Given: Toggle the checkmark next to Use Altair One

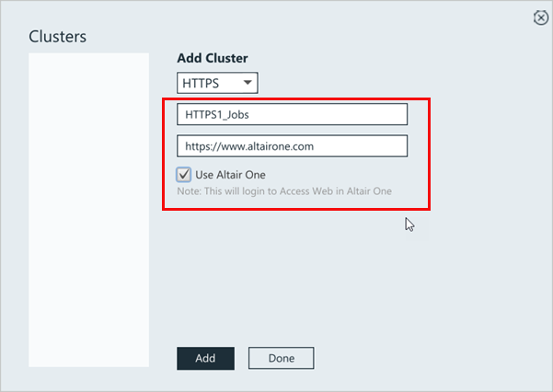Looking at the screenshot, I should [184, 174].
